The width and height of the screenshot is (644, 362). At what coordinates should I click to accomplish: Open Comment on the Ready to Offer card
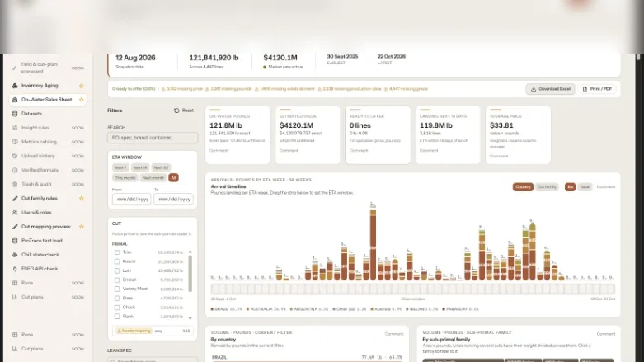click(x=359, y=151)
